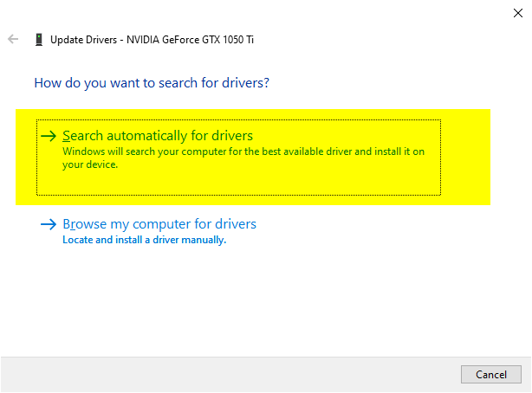Click the yellow margin right of the dotted box
This screenshot has width=532, height=393.
465,158
